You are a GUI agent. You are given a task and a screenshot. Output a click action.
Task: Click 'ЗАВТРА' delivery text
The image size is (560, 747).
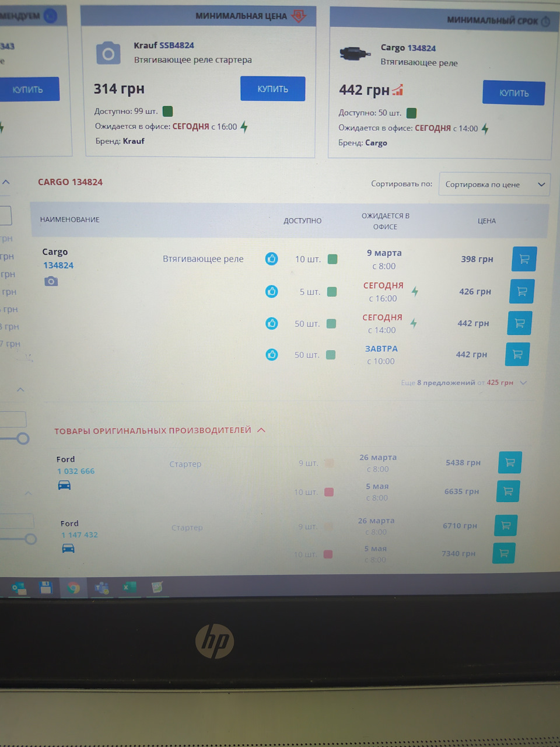pyautogui.click(x=381, y=348)
